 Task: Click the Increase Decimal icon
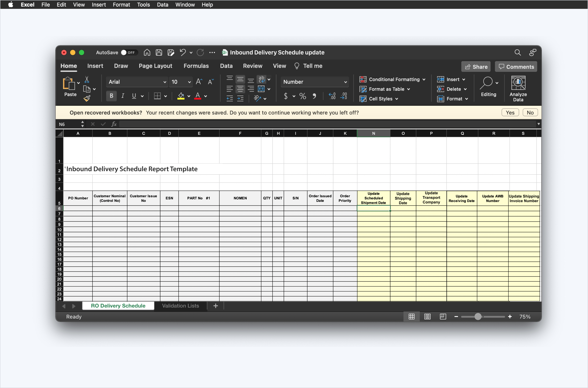pos(332,96)
